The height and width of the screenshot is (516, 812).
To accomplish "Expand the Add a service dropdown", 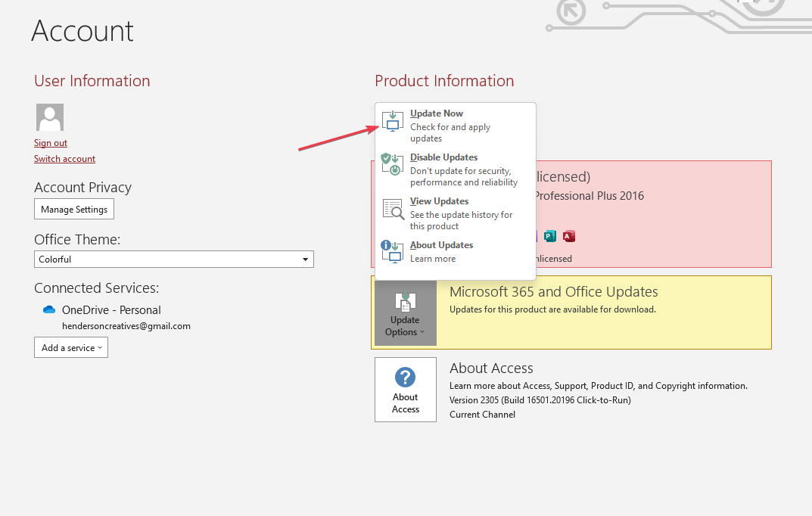I will (x=71, y=348).
